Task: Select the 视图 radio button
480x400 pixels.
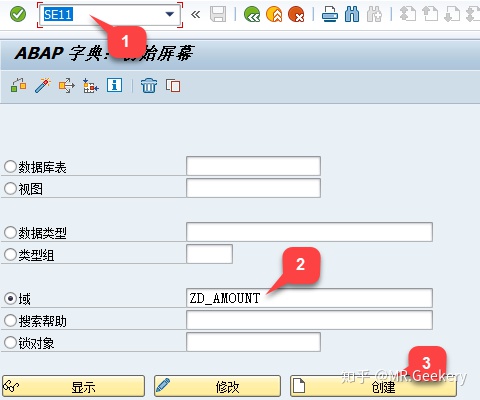Action: pos(10,189)
